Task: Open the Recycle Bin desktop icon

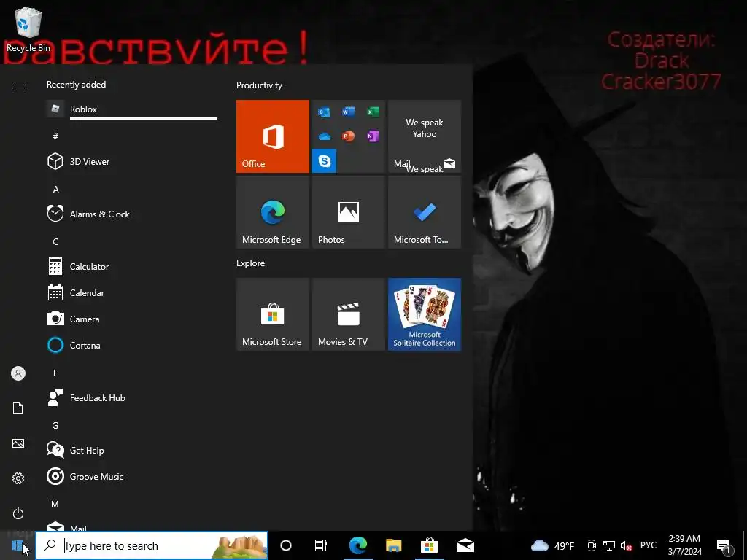Action: coord(28,30)
